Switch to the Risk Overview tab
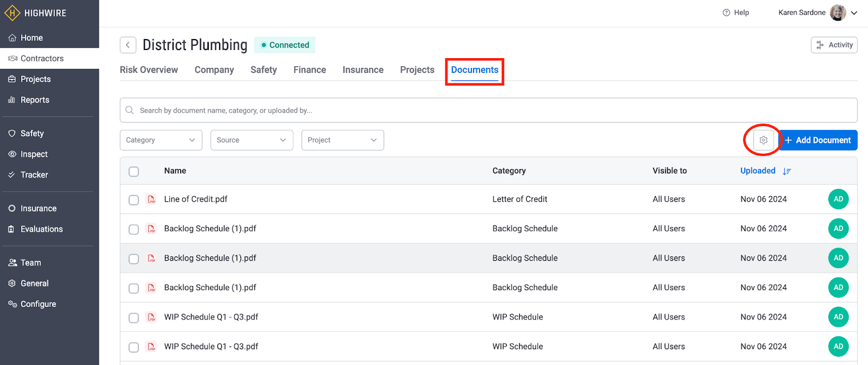This screenshot has width=868, height=365. coord(149,70)
